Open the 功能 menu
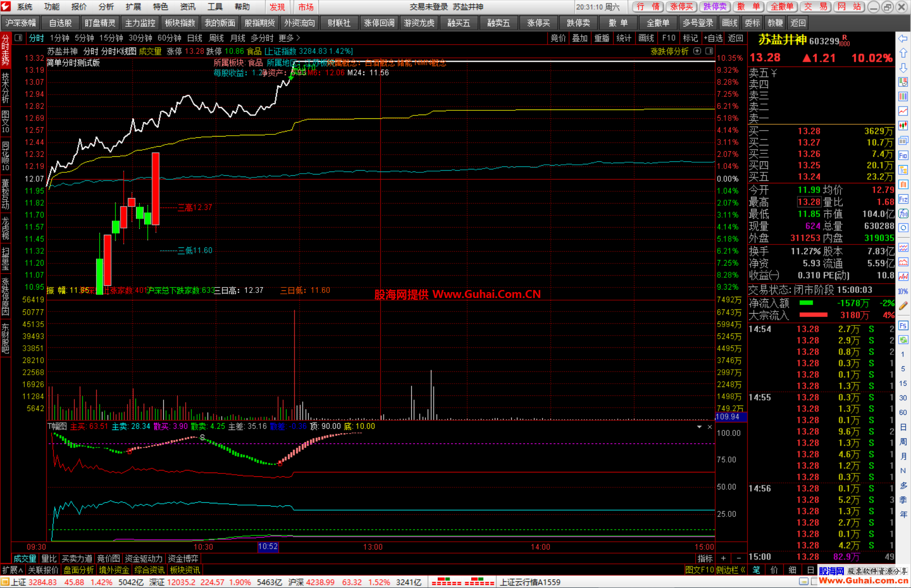The image size is (911, 588). [52, 7]
